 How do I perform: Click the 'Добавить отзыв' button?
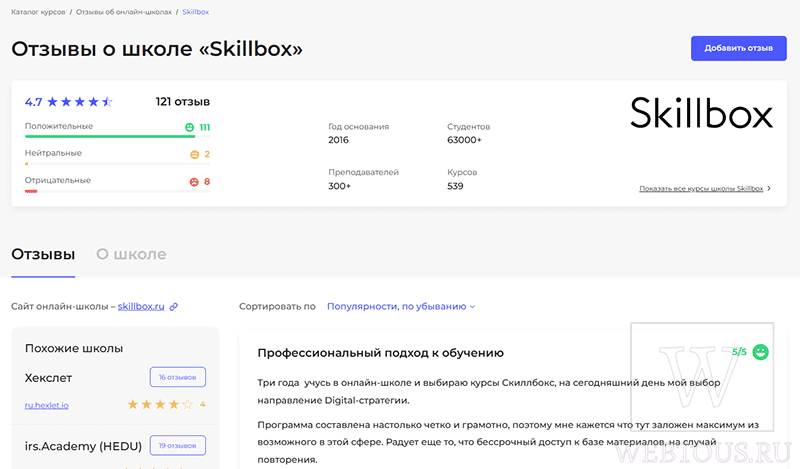(x=738, y=48)
